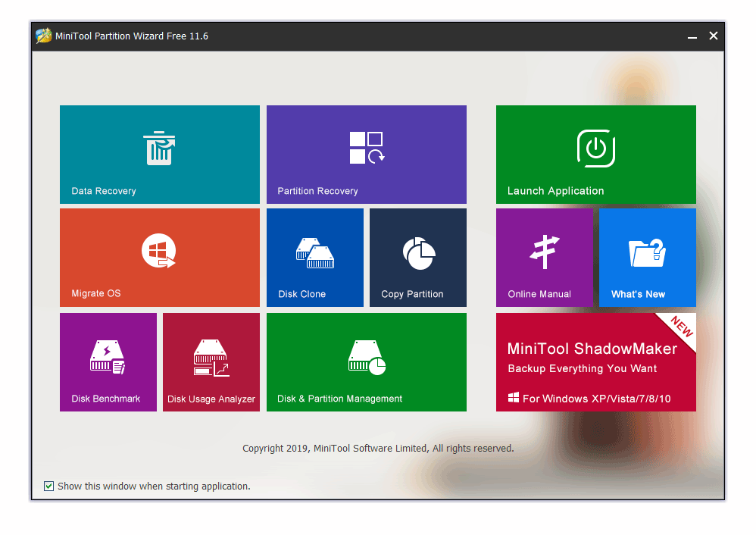Uncheck Show this window when starting
756x535 pixels.
49,486
